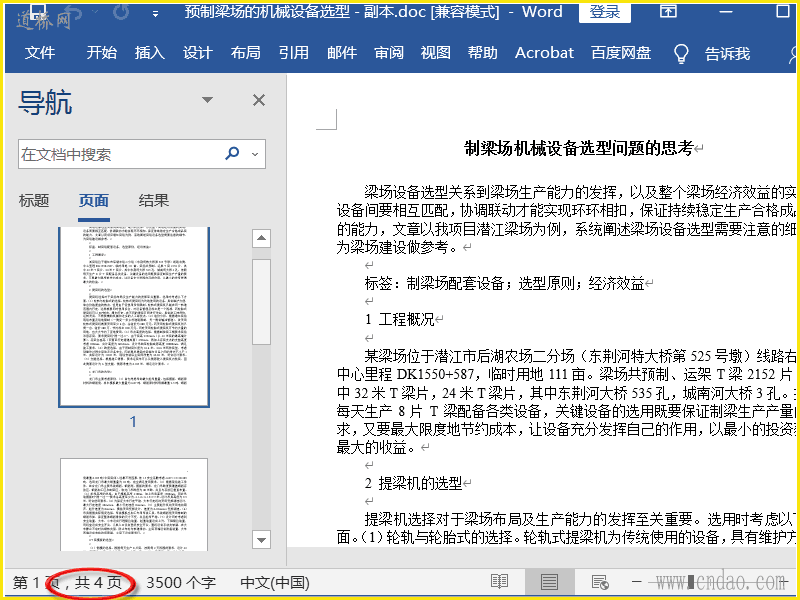
Task: Click the Redo/repeat icon in title bar
Action: click(120, 12)
